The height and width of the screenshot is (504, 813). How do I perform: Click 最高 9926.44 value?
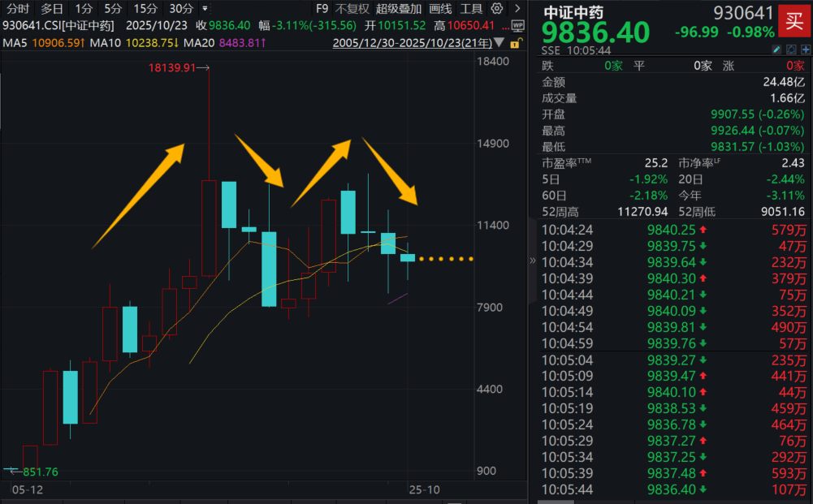pyautogui.click(x=758, y=131)
